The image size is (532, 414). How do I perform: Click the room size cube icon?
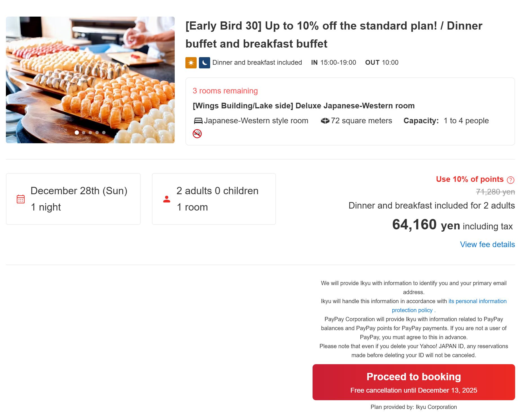tap(325, 121)
